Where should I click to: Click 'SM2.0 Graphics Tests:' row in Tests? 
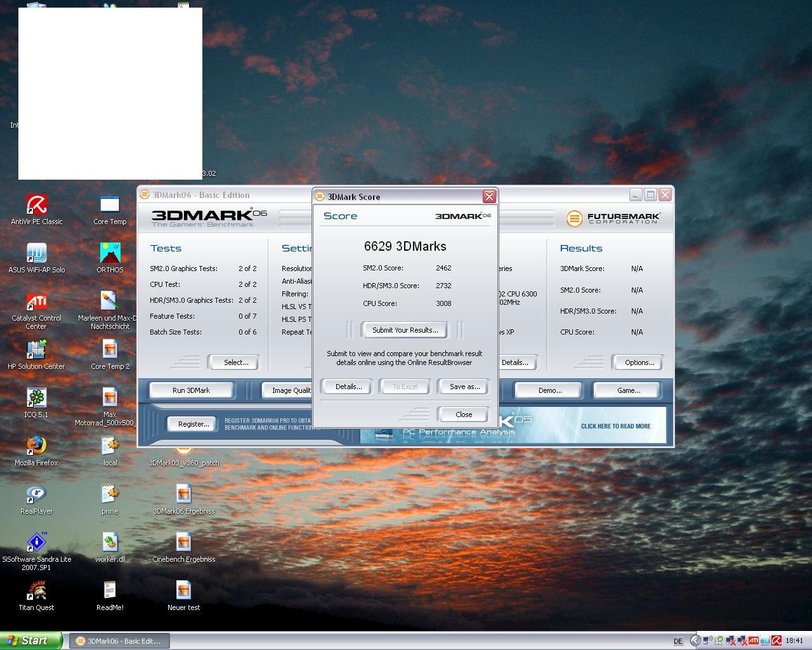point(203,269)
